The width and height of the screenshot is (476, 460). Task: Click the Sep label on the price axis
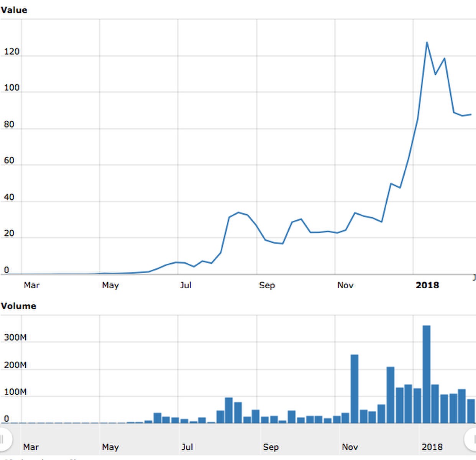pyautogui.click(x=267, y=285)
